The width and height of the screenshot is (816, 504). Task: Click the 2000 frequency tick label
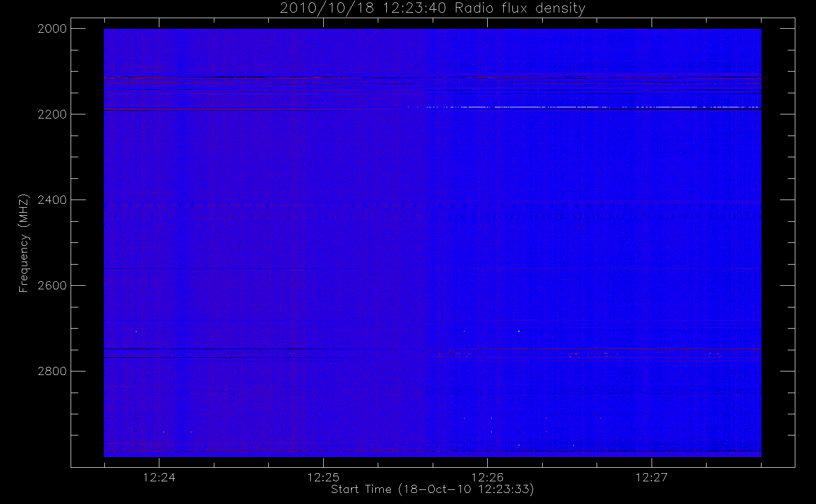[52, 29]
